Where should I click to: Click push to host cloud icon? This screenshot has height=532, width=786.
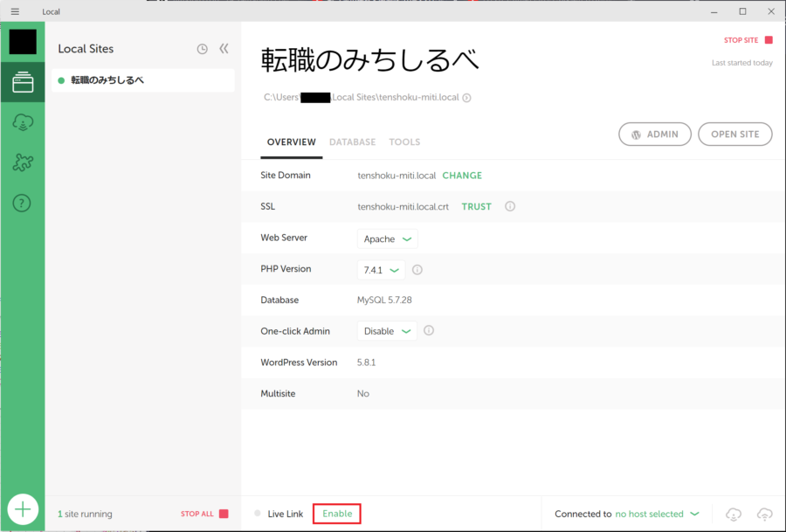tap(764, 514)
